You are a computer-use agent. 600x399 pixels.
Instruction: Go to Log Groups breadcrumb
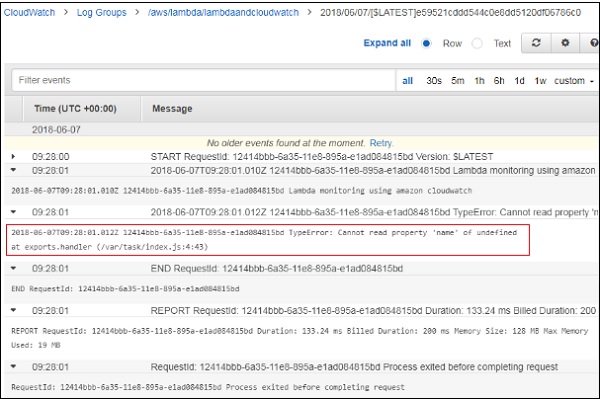[x=101, y=13]
